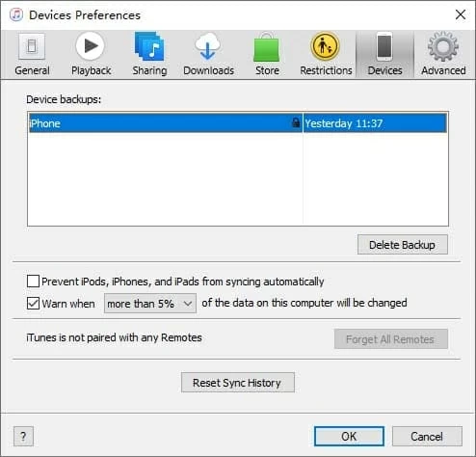Open the Restrictions preferences tab

326,54
